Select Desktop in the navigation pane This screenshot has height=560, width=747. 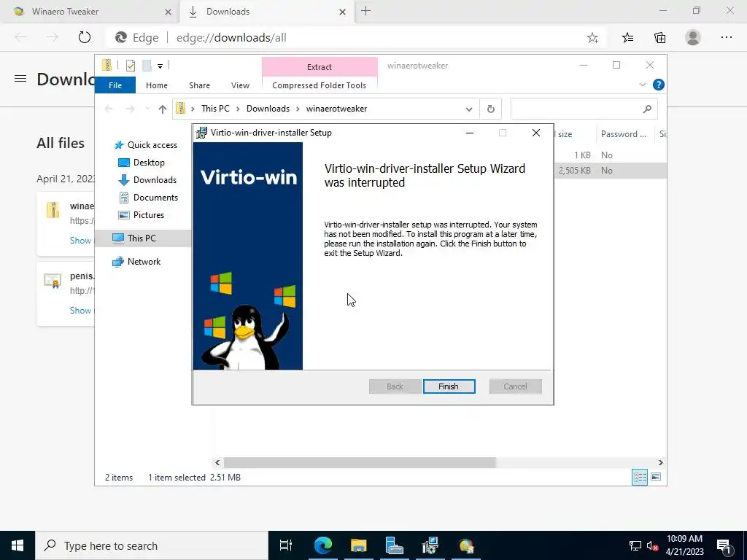click(142, 163)
